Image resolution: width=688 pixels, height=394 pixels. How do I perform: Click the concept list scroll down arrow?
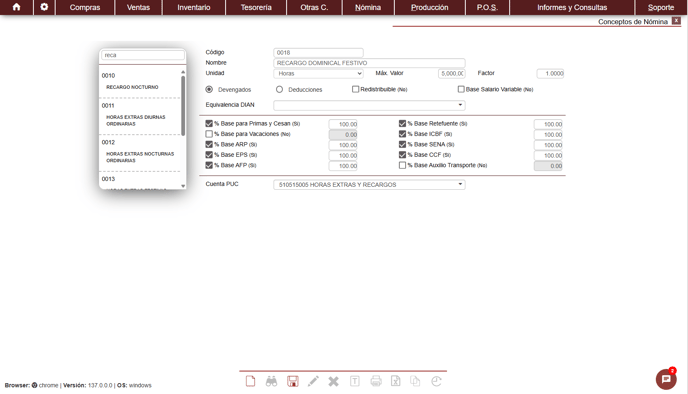tap(183, 186)
